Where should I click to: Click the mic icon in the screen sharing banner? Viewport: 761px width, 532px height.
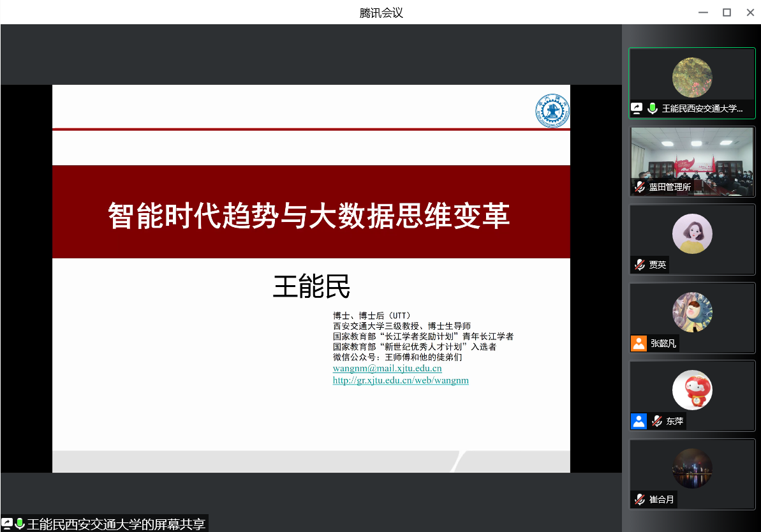coord(20,524)
